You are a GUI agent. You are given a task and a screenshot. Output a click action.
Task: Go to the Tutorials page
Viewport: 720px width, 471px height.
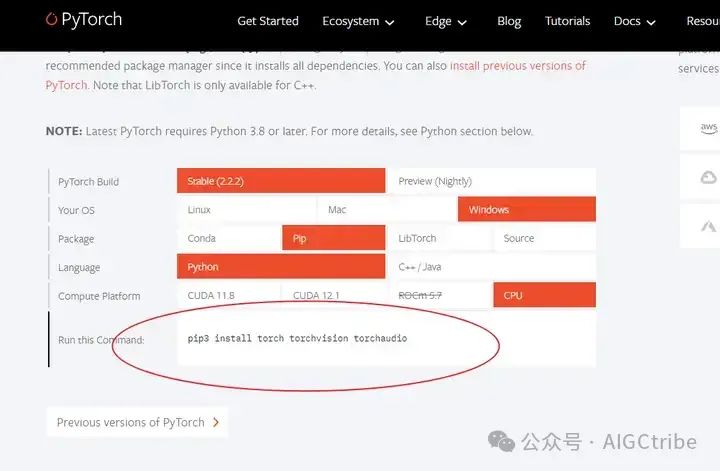coord(567,21)
